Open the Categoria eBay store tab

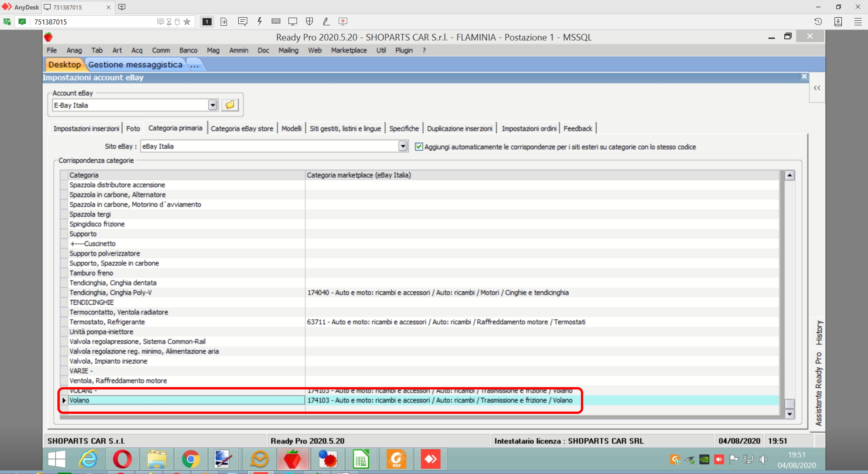coord(242,128)
